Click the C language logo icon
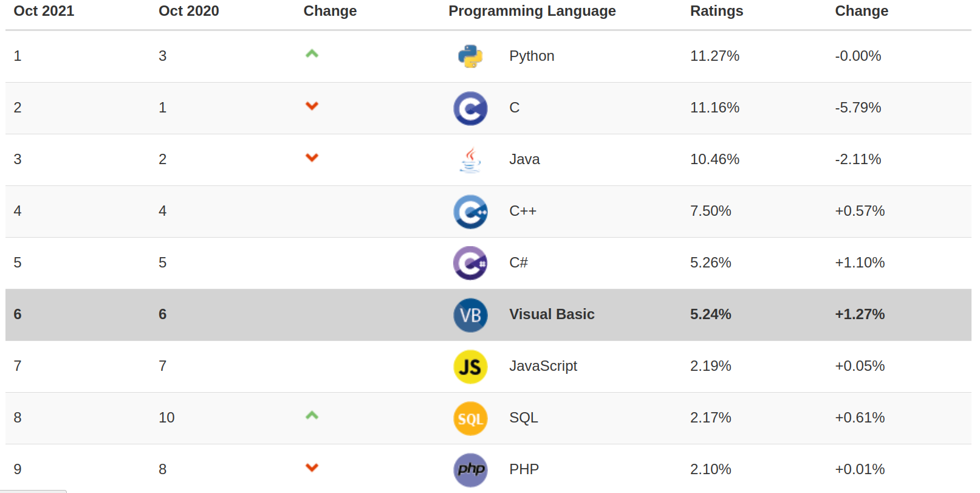 click(x=470, y=108)
